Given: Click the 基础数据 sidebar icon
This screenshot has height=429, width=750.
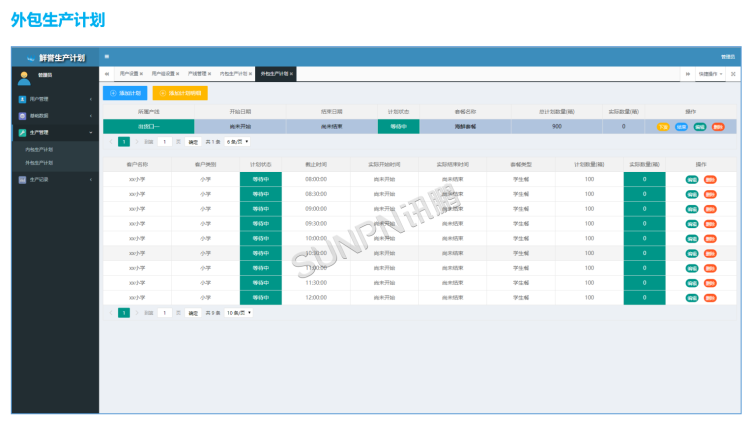Looking at the screenshot, I should coord(22,115).
